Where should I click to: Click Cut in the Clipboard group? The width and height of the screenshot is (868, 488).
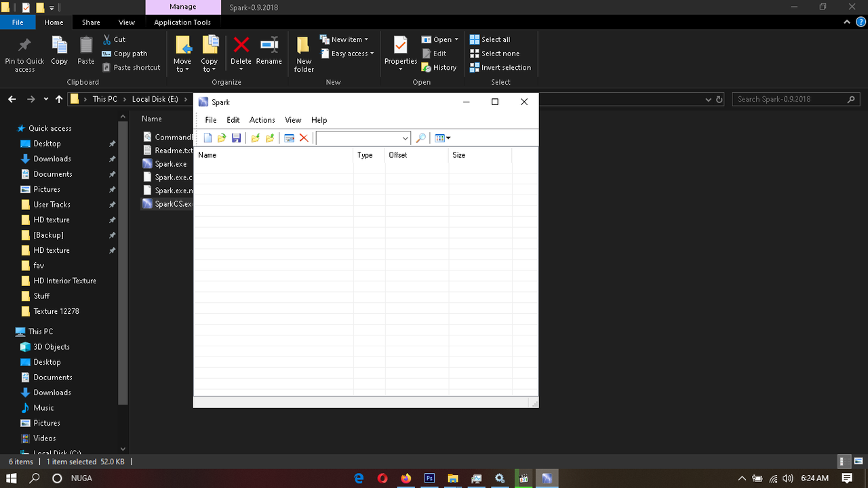[114, 39]
